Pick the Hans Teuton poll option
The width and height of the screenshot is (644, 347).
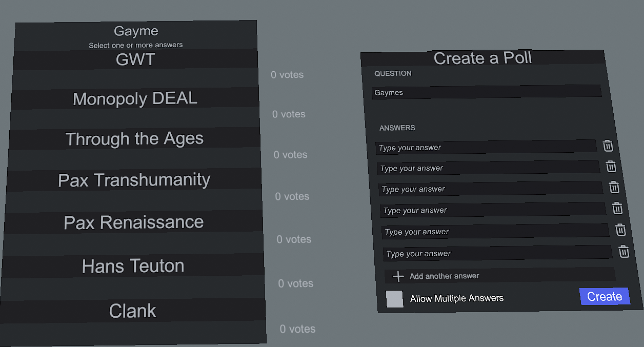133,266
